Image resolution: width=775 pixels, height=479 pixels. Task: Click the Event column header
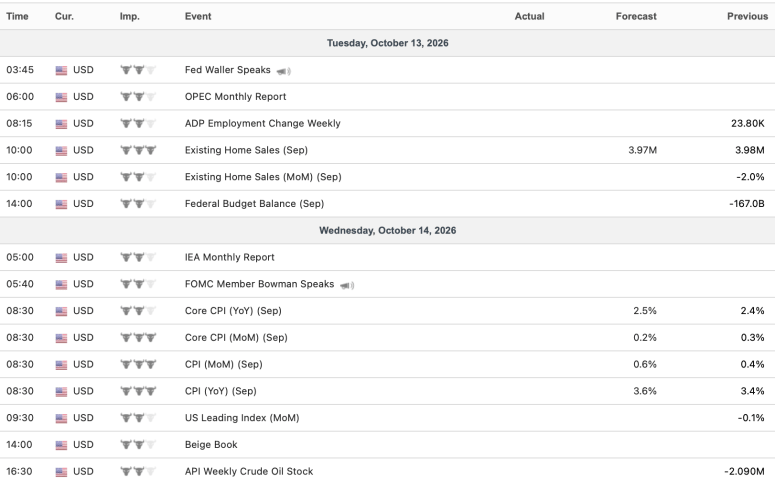tap(198, 16)
